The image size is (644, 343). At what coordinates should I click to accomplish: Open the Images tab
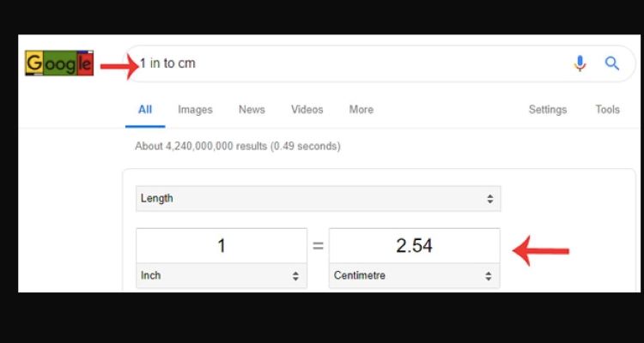tap(195, 110)
